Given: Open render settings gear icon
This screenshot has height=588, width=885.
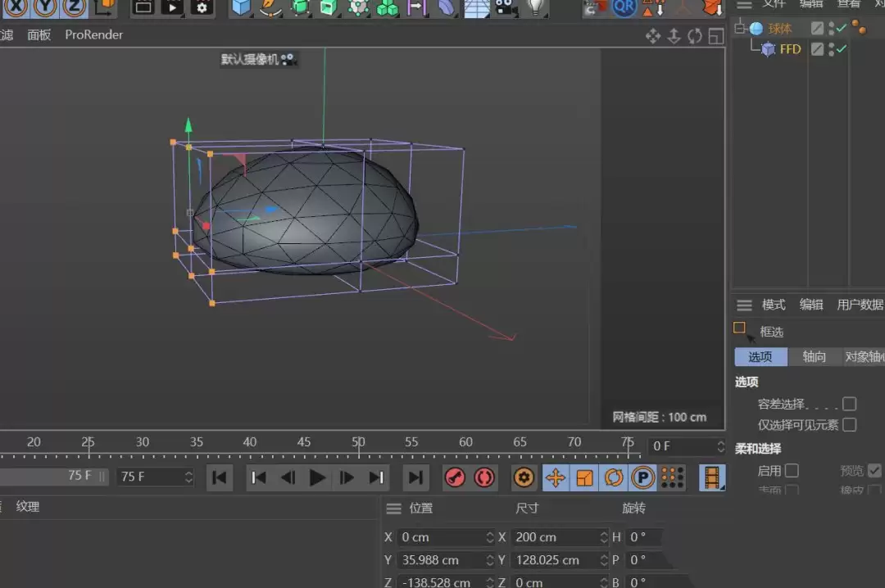Looking at the screenshot, I should [x=202, y=9].
